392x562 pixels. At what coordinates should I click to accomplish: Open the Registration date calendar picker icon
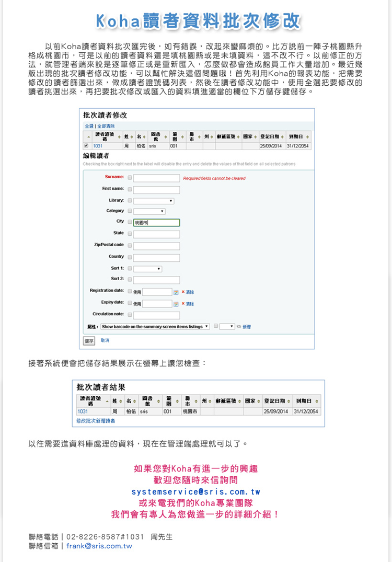click(x=176, y=292)
